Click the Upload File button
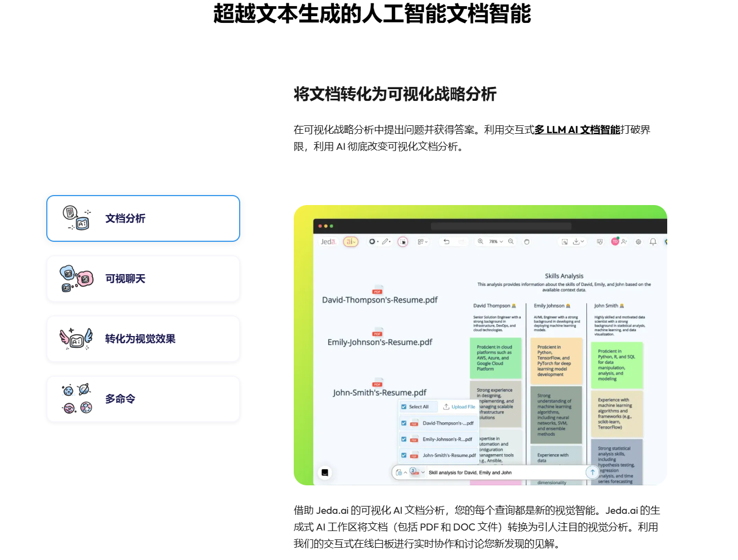The width and height of the screenshot is (738, 560). [459, 407]
